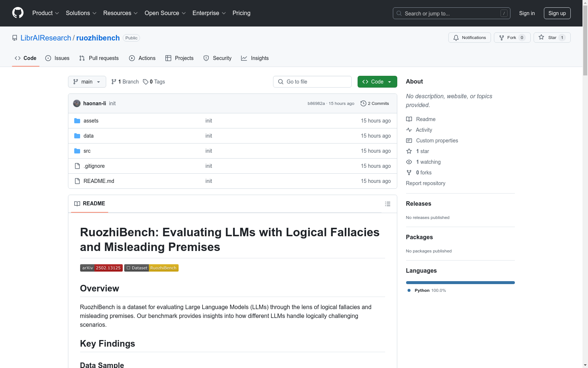
Task: Click the Go to file field
Action: [x=312, y=82]
